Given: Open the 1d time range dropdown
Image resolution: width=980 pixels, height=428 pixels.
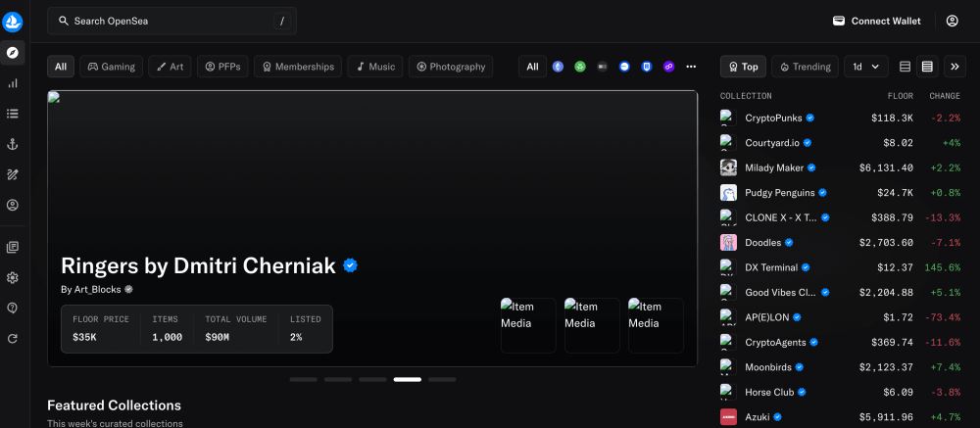Looking at the screenshot, I should pyautogui.click(x=865, y=67).
